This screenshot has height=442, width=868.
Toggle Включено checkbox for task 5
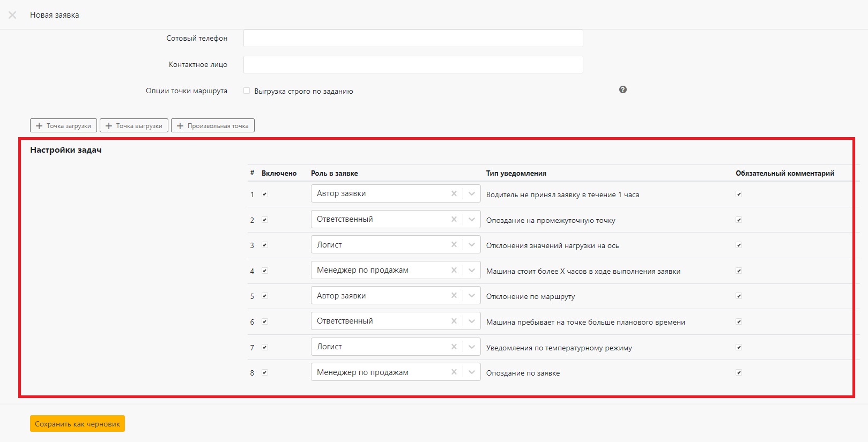point(265,296)
